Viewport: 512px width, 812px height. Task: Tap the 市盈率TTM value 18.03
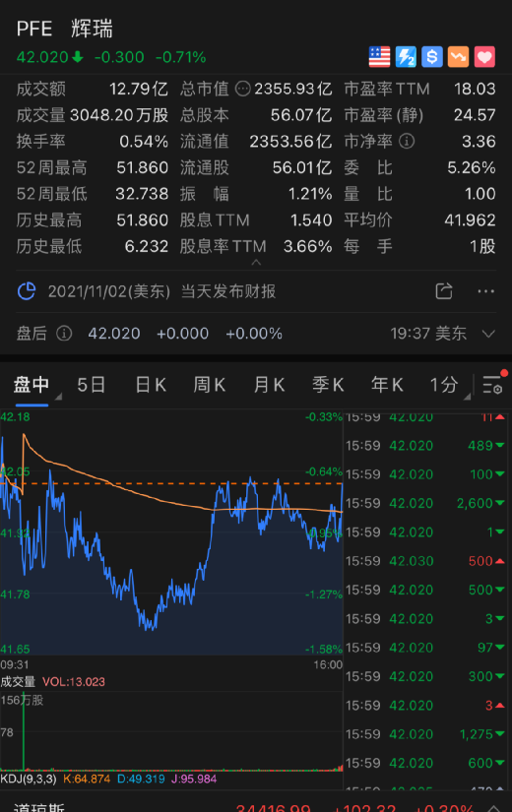coord(475,89)
